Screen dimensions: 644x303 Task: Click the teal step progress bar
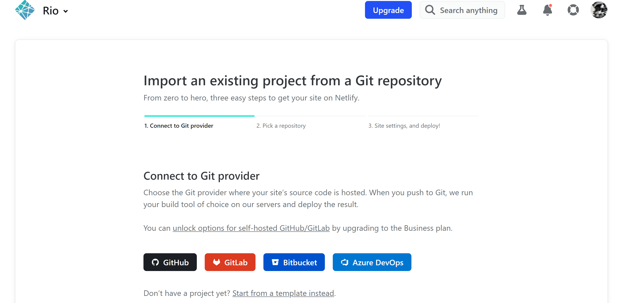tap(199, 116)
